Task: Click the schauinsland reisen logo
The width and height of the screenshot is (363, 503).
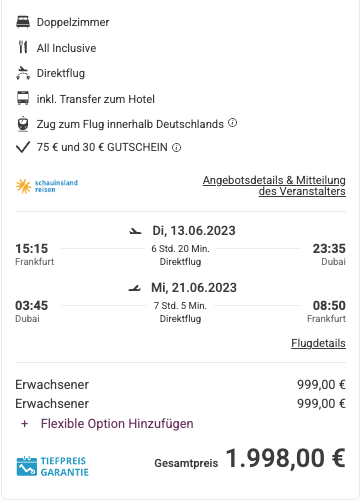Action: (47, 186)
